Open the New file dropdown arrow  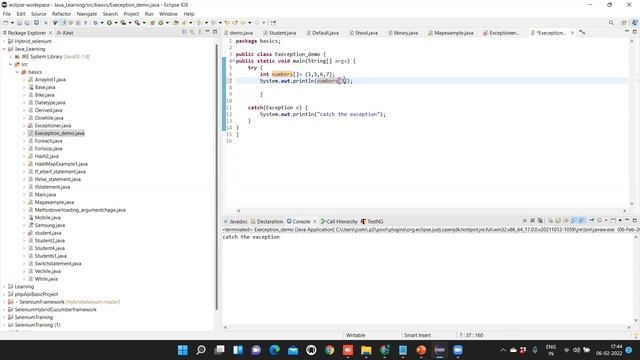12,23
